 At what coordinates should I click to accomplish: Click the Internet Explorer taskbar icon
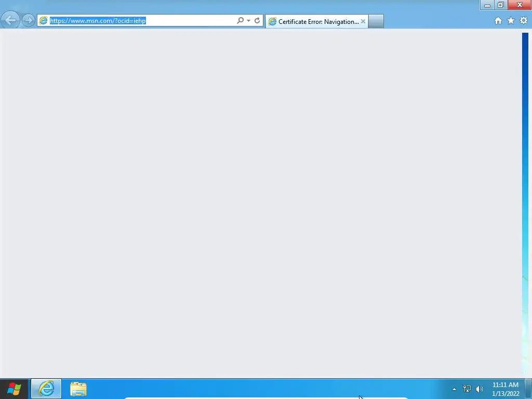coord(46,389)
